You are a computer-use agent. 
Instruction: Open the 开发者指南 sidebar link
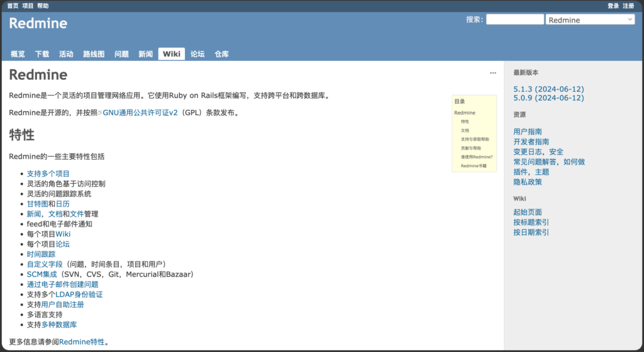tap(531, 141)
